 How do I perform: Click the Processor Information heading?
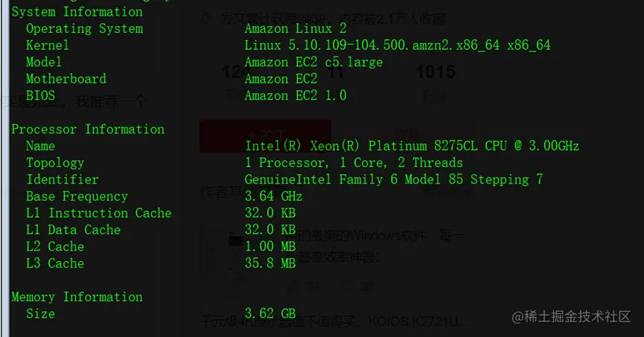click(x=88, y=129)
